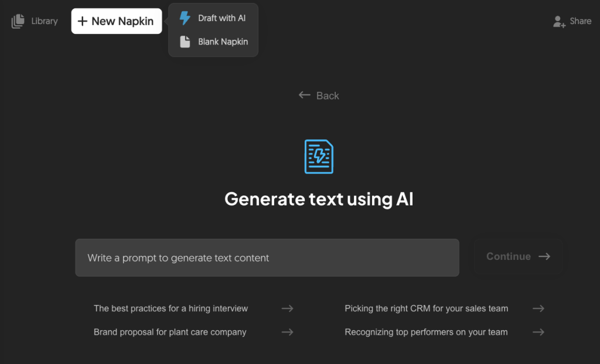Open the New Napkin creation menu
600x364 pixels.
point(116,20)
